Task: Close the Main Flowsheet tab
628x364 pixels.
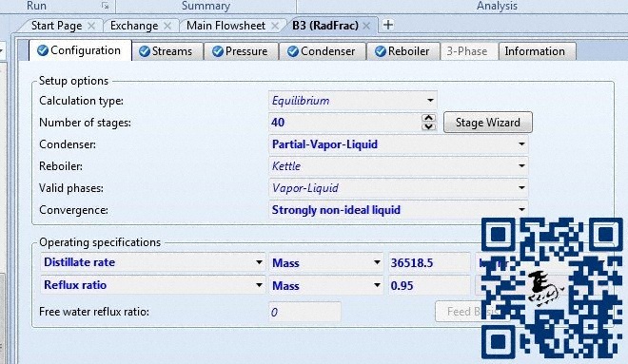Action: (x=275, y=26)
